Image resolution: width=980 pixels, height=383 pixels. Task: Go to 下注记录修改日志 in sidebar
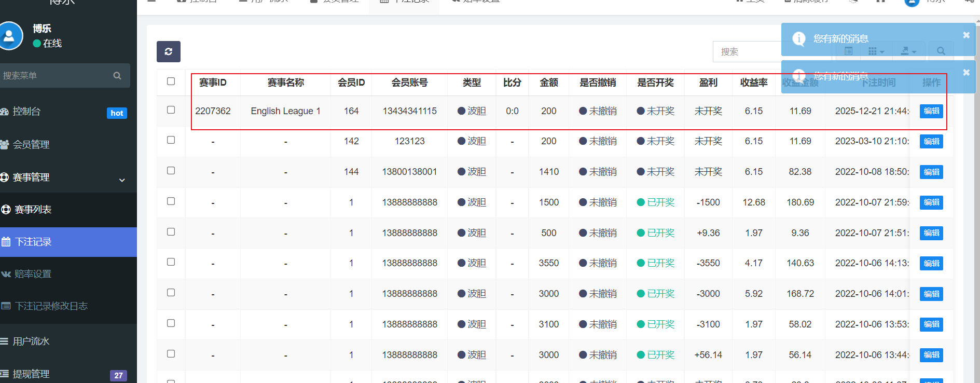pyautogui.click(x=51, y=306)
